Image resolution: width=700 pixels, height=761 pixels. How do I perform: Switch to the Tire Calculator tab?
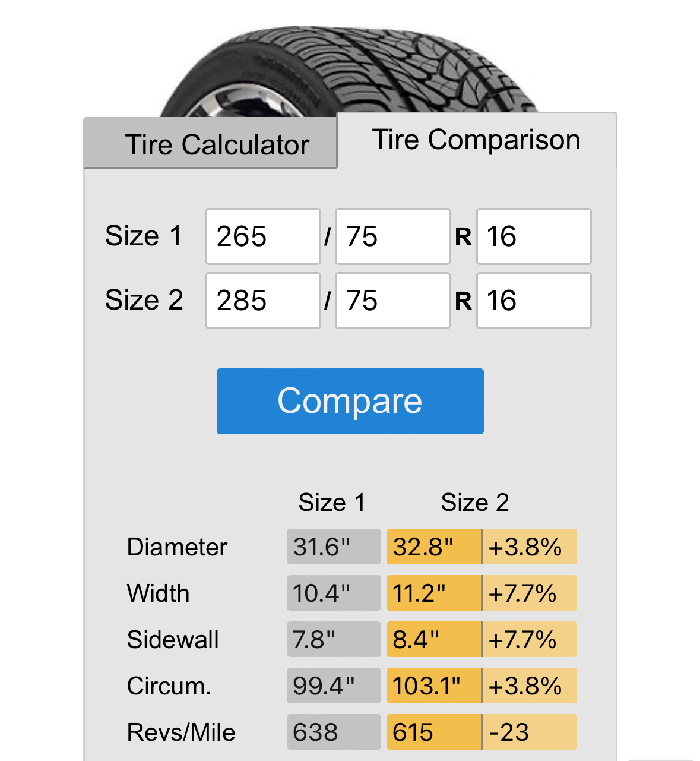pyautogui.click(x=211, y=143)
